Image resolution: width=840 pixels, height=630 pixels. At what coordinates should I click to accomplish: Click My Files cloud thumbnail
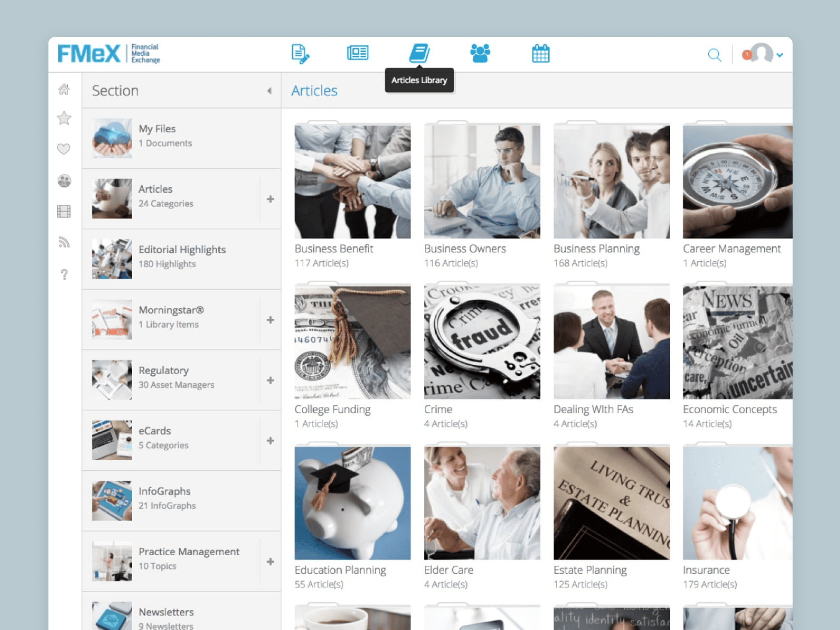coord(112,138)
